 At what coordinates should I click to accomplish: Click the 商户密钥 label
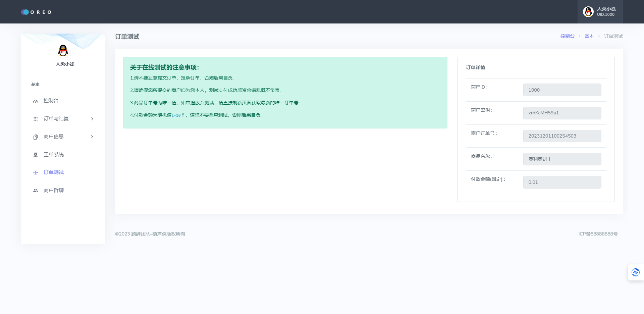pos(481,110)
